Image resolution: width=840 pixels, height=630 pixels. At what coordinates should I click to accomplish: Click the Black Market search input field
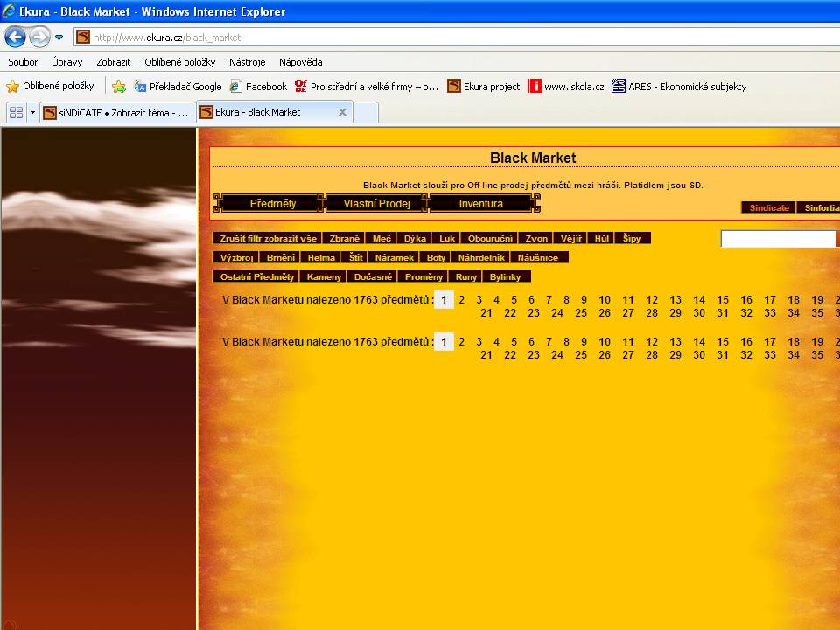tap(778, 239)
